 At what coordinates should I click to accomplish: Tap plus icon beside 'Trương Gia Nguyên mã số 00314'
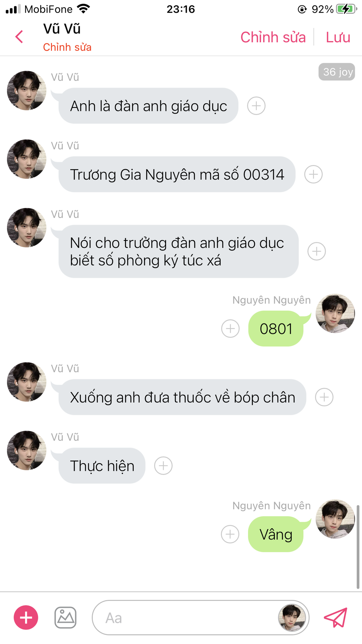pos(313,174)
